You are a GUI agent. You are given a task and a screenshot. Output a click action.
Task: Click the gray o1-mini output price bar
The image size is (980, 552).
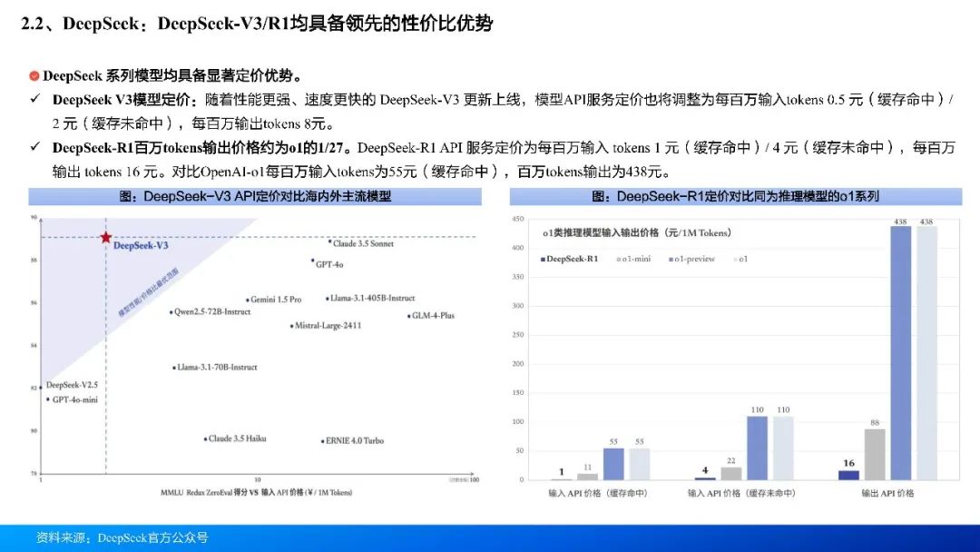(x=875, y=455)
